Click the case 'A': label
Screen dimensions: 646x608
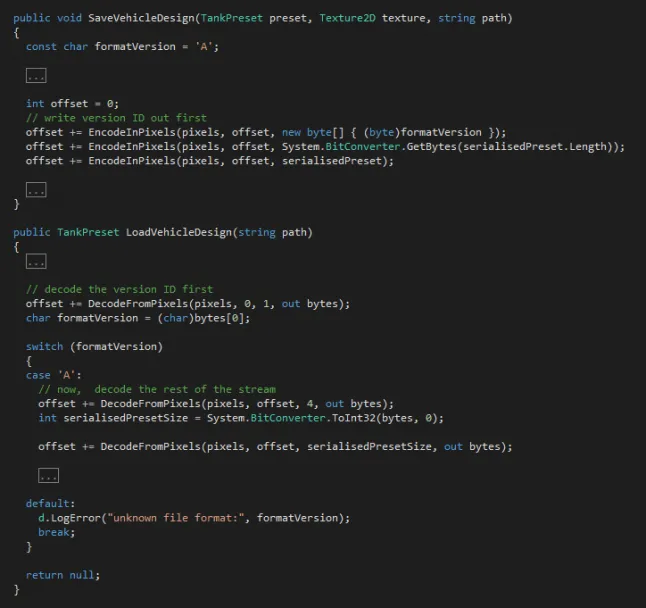tap(54, 375)
